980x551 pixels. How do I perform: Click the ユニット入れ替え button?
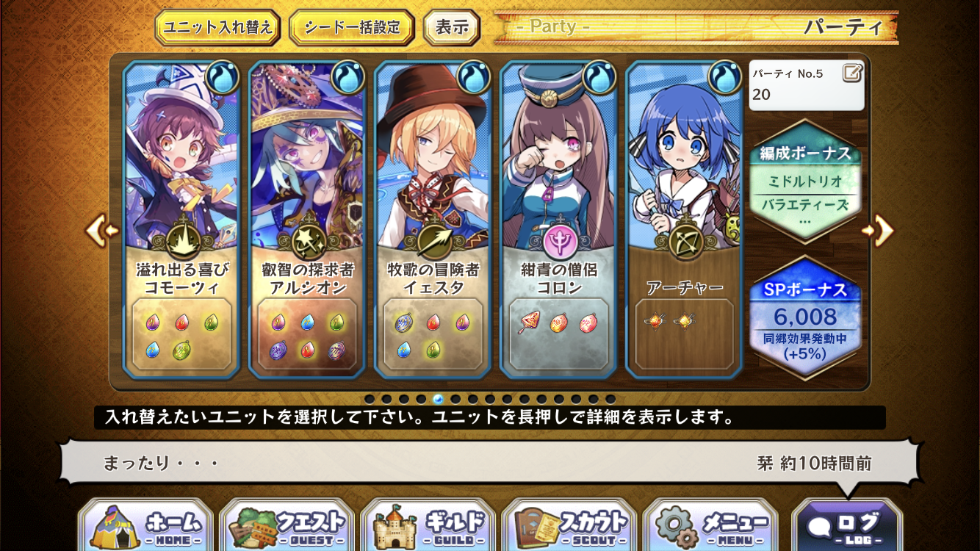[218, 28]
